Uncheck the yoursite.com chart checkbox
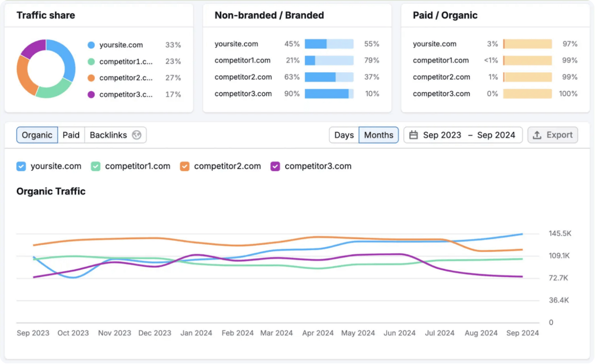The height and width of the screenshot is (364, 595). 21,166
